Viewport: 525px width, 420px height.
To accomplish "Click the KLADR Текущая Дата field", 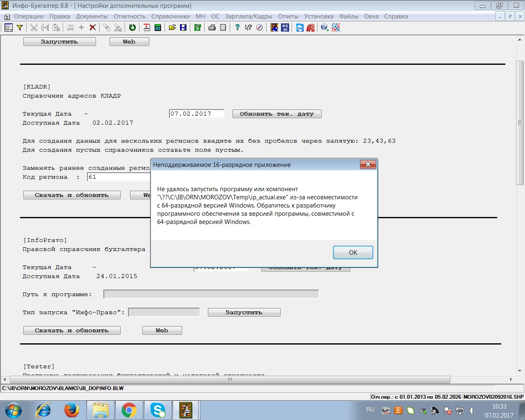I will coord(196,114).
